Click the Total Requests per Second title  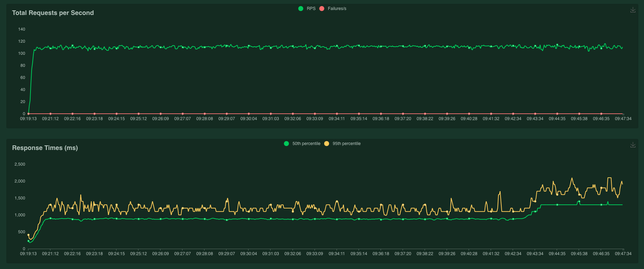pyautogui.click(x=53, y=13)
